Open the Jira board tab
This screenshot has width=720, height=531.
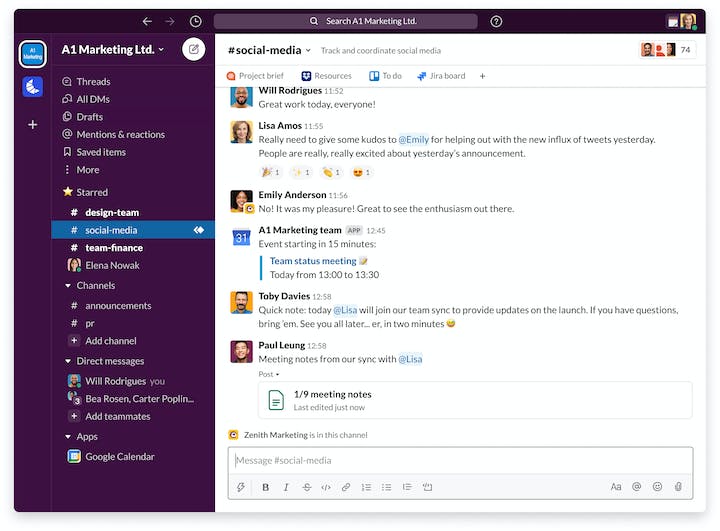[441, 76]
